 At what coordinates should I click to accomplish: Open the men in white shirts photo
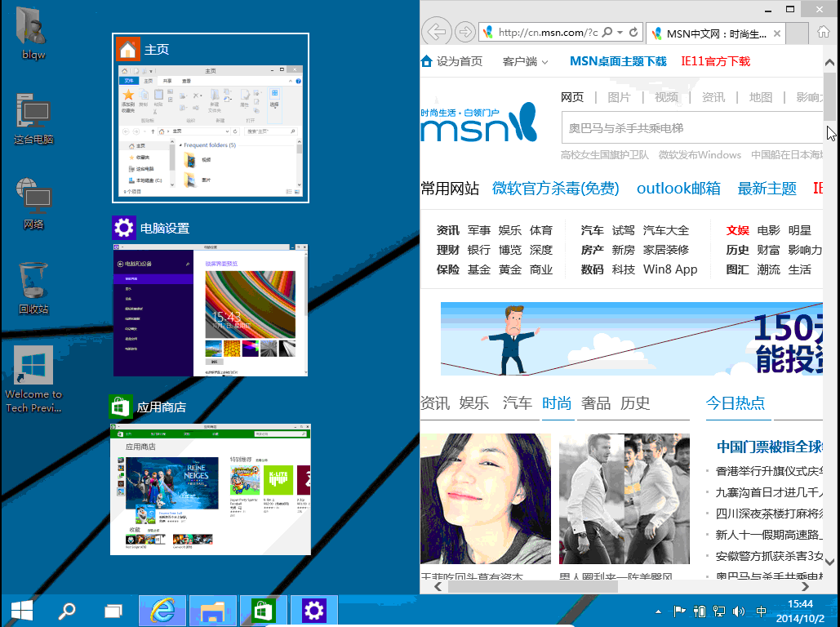[624, 498]
